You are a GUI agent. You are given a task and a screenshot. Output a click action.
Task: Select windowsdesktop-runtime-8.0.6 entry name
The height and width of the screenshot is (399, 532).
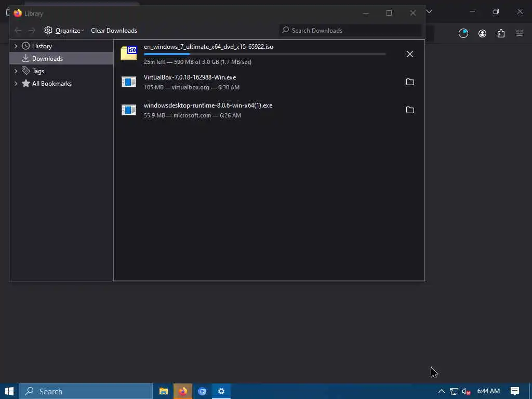point(208,105)
